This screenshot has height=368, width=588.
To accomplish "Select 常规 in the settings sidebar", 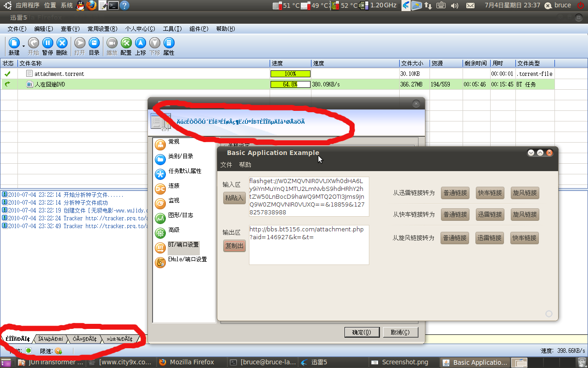I will [174, 142].
